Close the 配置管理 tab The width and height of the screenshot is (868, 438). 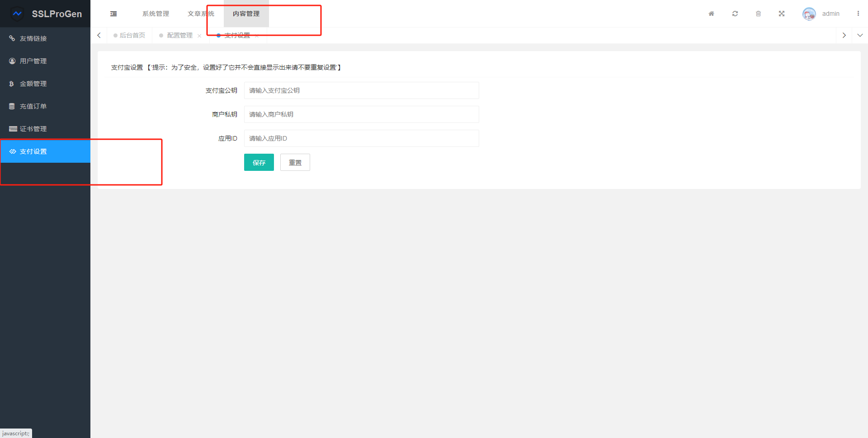[x=199, y=36]
